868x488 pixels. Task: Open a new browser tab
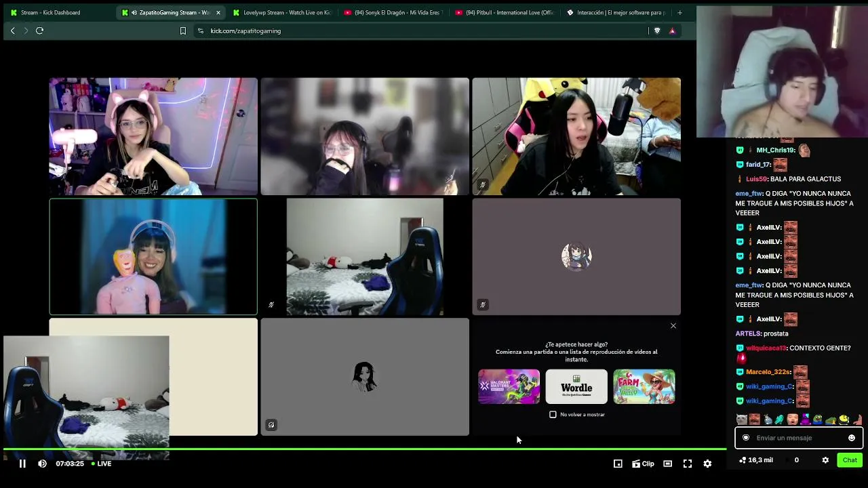coord(679,12)
